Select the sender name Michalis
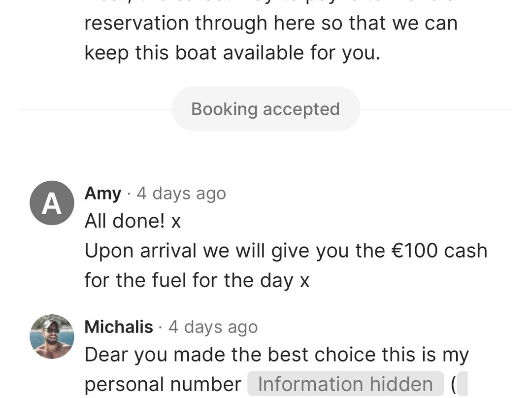The width and height of the screenshot is (532, 398). click(x=119, y=327)
